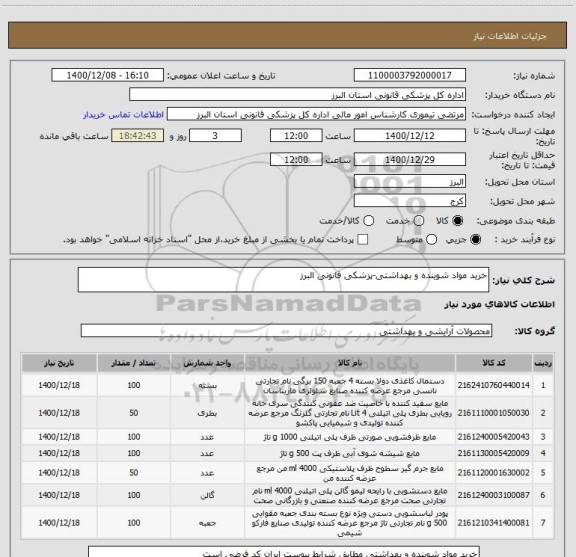Click the واحد شمارش column header
This screenshot has width=576, height=557.
207,363
